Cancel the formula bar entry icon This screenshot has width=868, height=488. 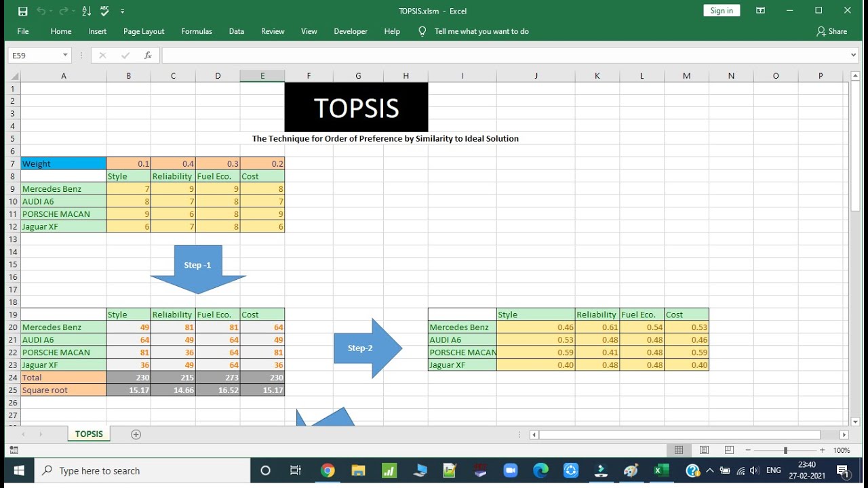click(102, 56)
